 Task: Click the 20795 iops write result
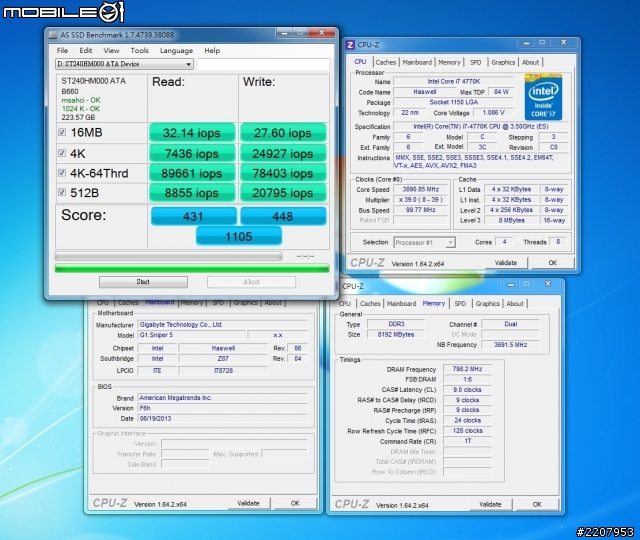(283, 193)
